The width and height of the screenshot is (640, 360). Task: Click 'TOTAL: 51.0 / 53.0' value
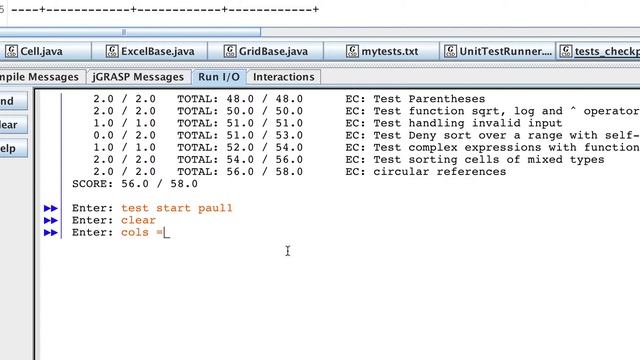point(240,136)
